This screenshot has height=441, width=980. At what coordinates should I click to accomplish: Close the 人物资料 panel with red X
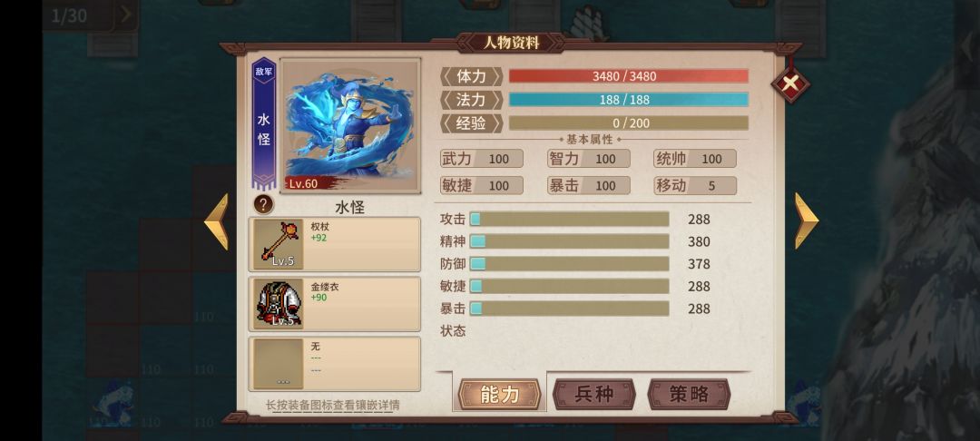pos(790,83)
